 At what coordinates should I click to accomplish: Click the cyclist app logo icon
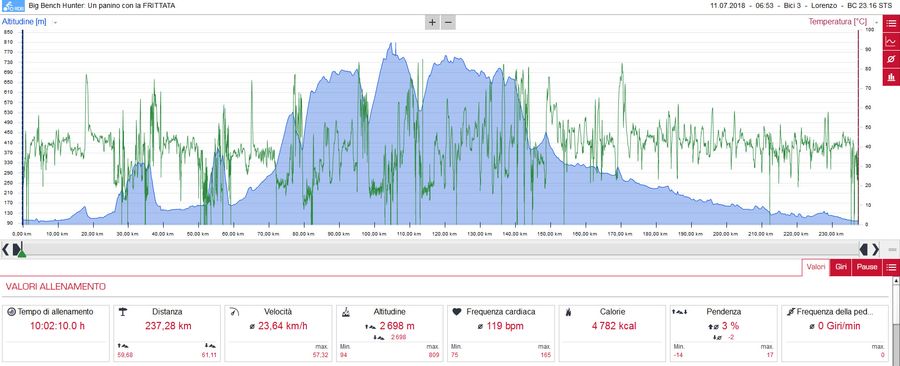coord(13,6)
